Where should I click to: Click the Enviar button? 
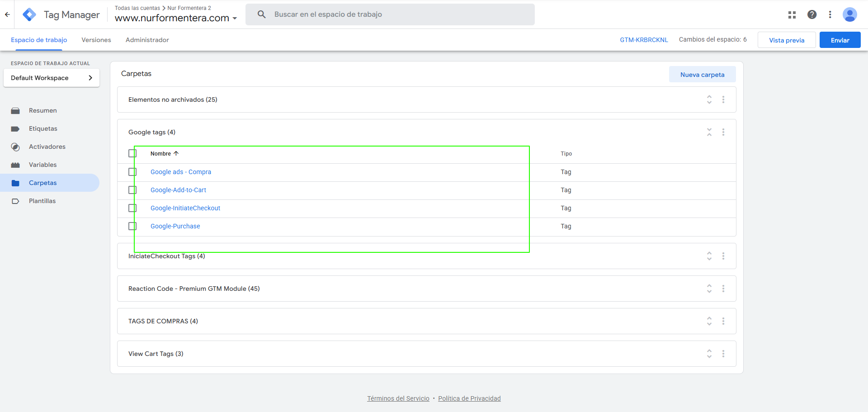click(840, 40)
